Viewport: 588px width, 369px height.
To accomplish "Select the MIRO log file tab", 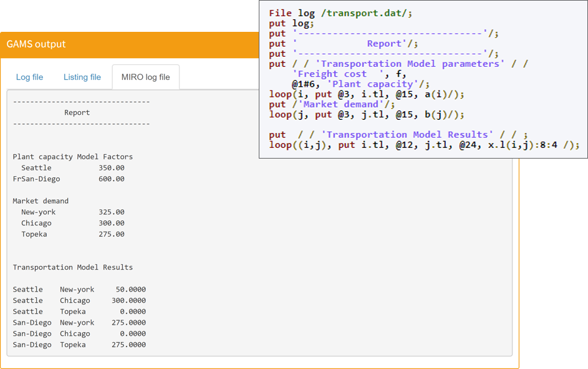I will coord(145,77).
